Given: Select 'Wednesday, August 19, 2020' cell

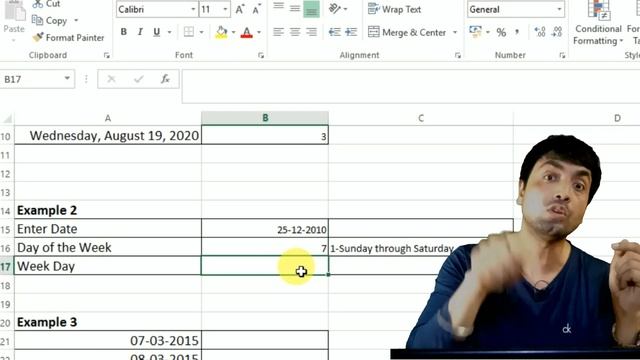Looking at the screenshot, I should point(108,136).
